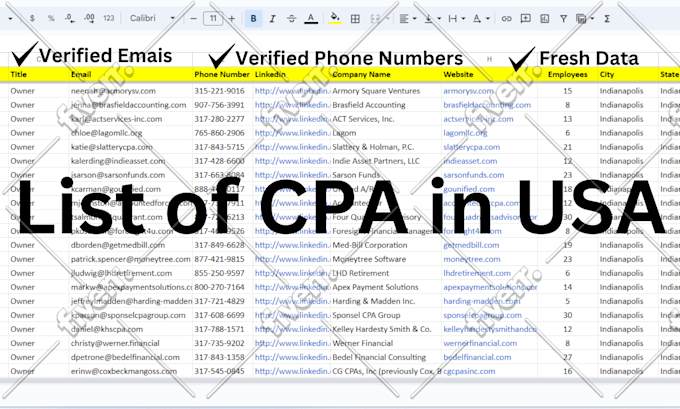Open the text color picker

click(x=311, y=19)
